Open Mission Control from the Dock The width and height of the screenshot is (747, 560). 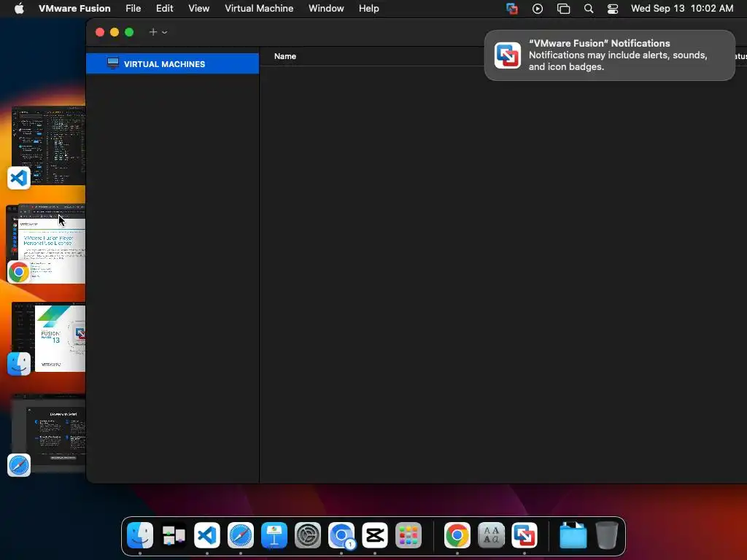[x=174, y=535]
